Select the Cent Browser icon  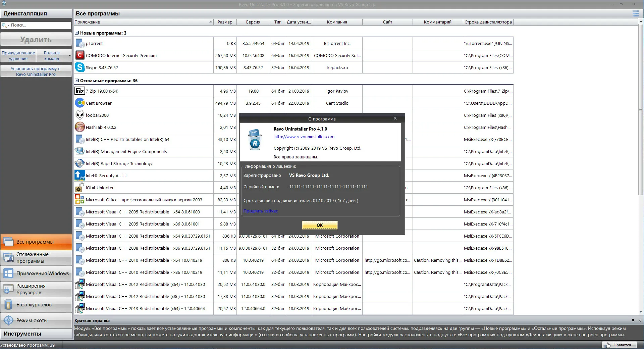pos(79,103)
